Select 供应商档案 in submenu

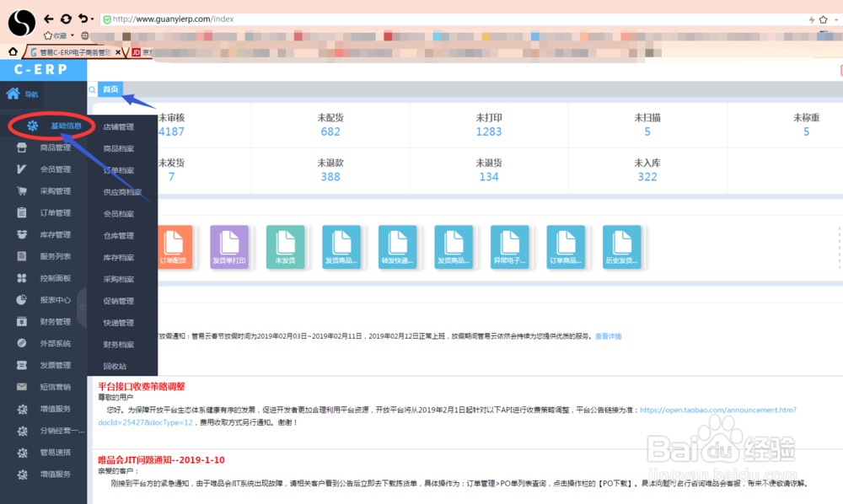(x=122, y=192)
